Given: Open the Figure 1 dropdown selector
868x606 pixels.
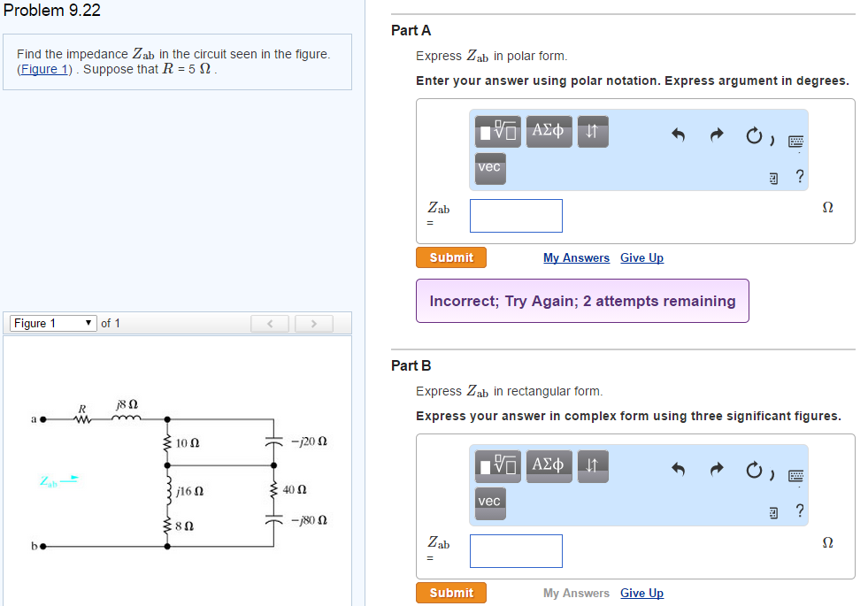Looking at the screenshot, I should 52,323.
